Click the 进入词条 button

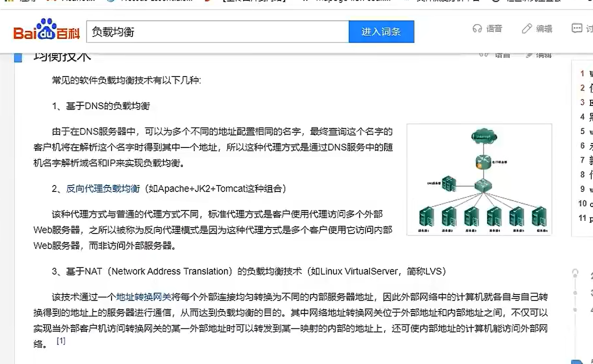point(381,32)
